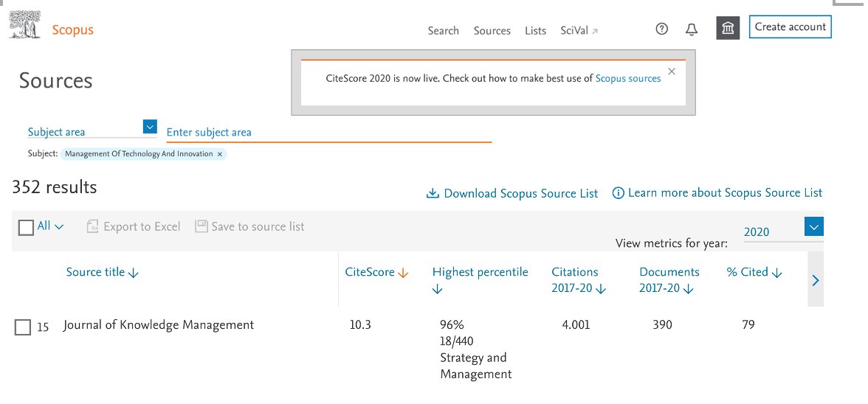Click the documents value 390
The width and height of the screenshot is (868, 404).
[663, 325]
